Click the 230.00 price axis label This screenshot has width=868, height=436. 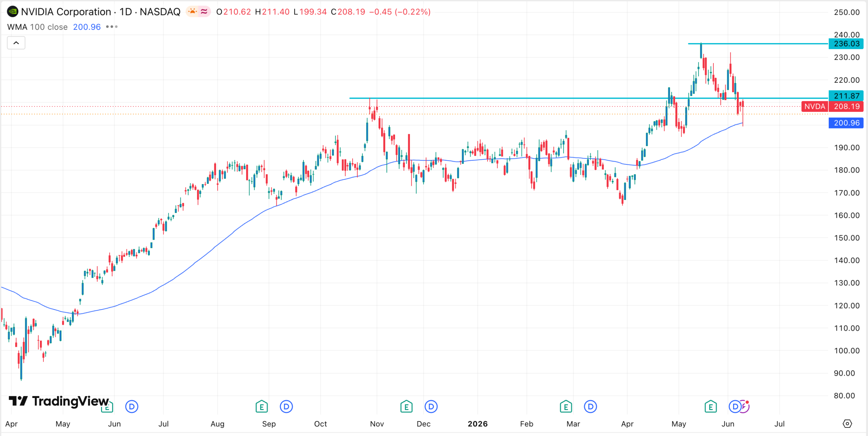point(847,57)
